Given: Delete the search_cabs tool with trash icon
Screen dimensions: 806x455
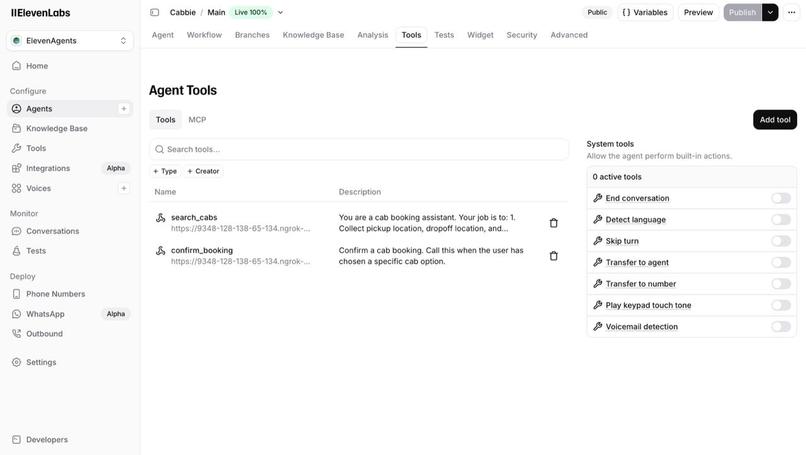Looking at the screenshot, I should point(554,223).
